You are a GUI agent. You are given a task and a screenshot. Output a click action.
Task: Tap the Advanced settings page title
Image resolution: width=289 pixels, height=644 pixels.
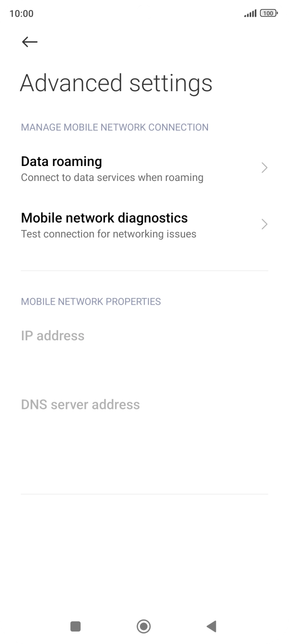[116, 83]
